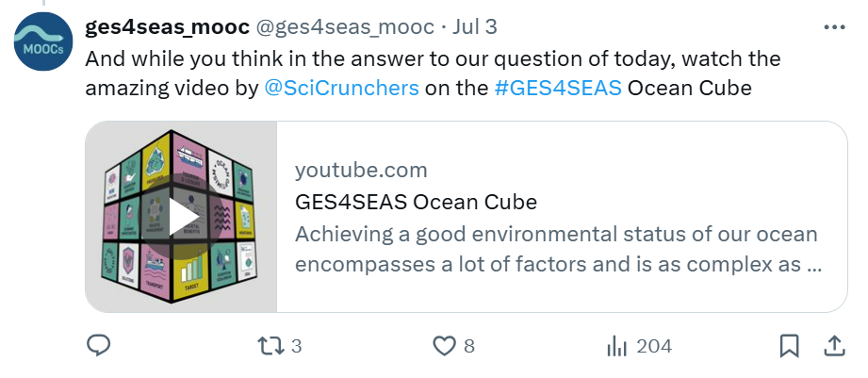Click the card description about environmental status
Viewport: 868px width, 378px height.
[x=556, y=249]
